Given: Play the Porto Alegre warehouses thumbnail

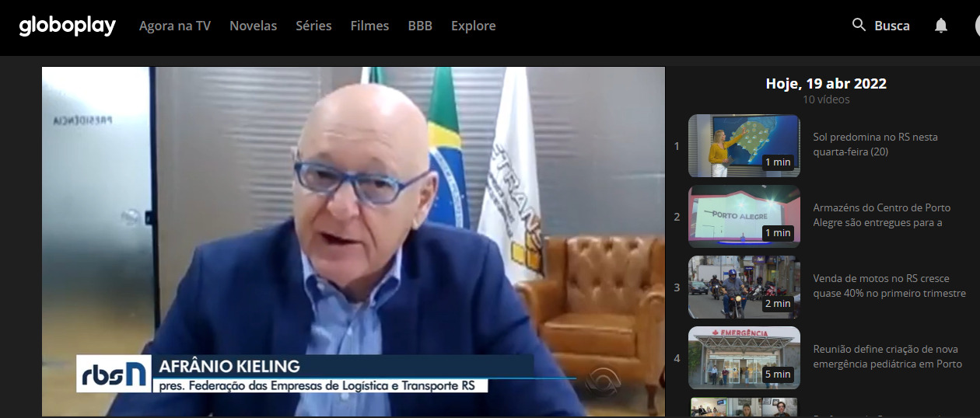Looking at the screenshot, I should pyautogui.click(x=744, y=216).
